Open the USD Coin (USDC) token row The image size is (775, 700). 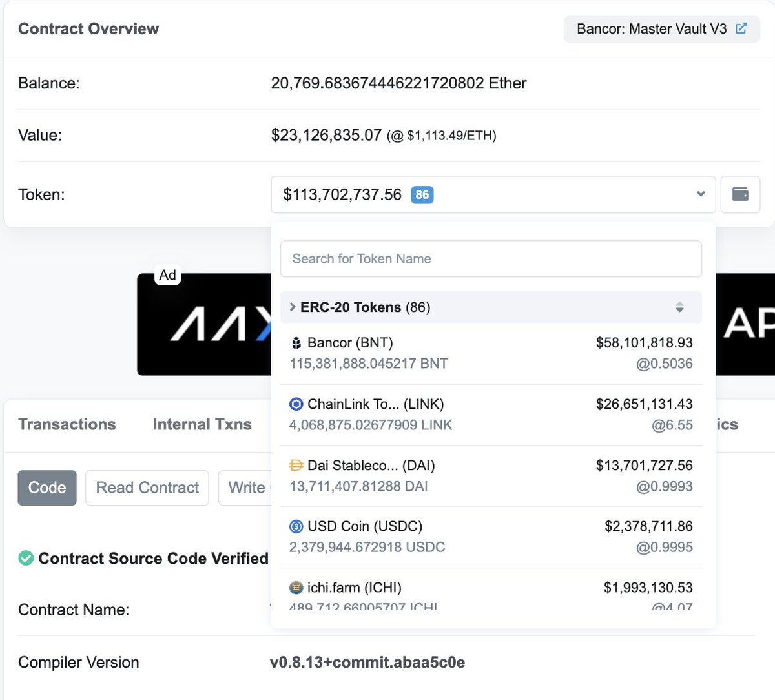point(491,537)
